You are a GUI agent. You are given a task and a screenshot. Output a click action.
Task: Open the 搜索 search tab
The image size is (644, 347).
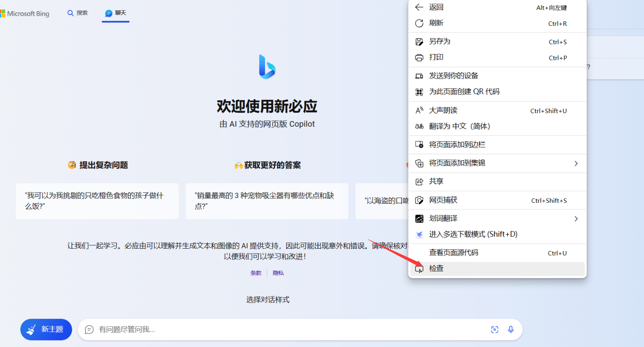(77, 13)
